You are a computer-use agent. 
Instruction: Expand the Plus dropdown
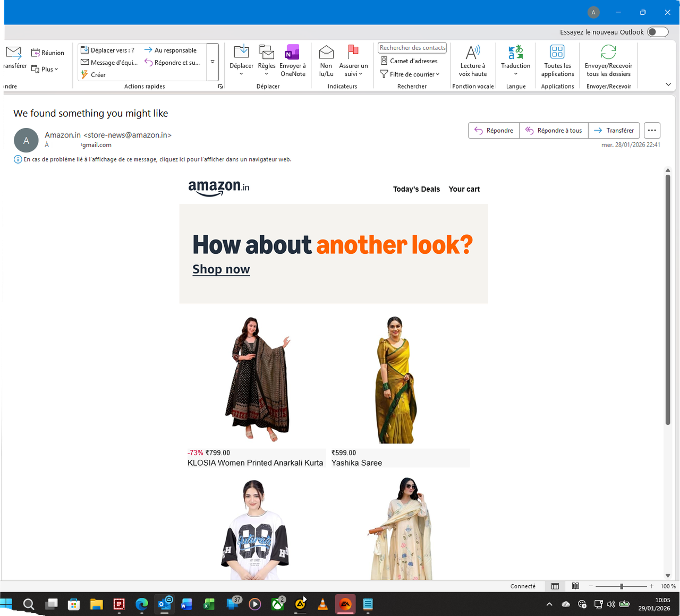coord(46,69)
